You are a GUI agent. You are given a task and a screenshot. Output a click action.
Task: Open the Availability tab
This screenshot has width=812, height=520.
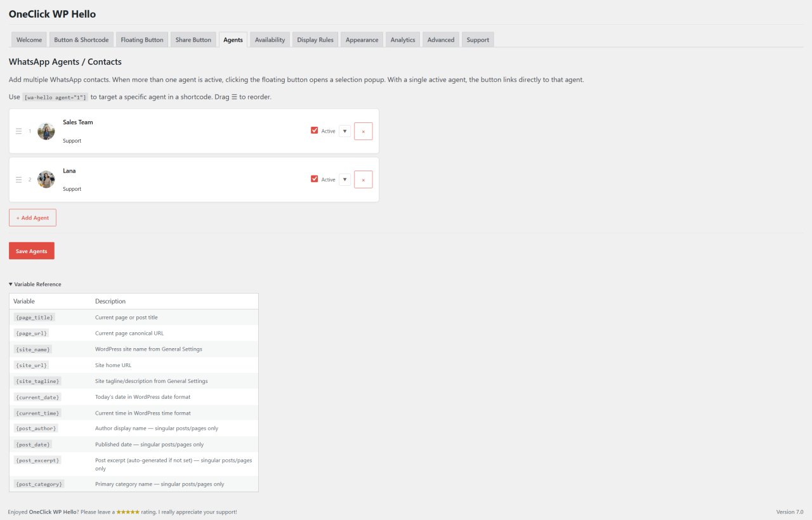[x=270, y=39]
